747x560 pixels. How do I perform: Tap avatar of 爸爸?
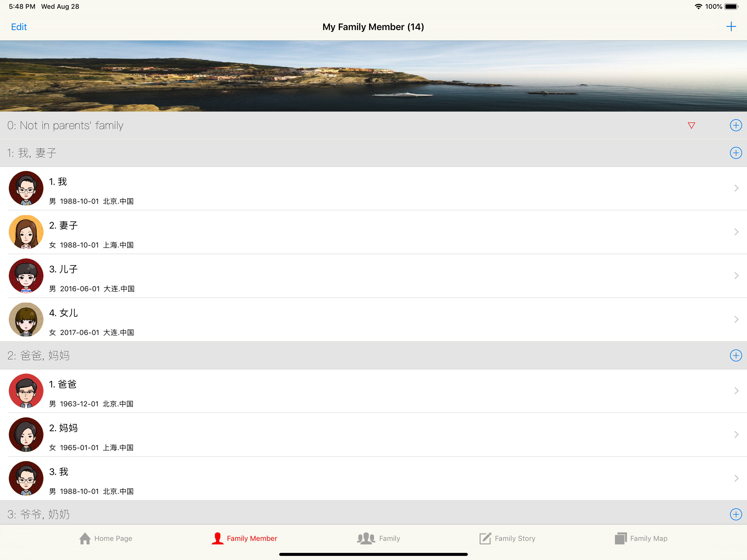(x=26, y=391)
